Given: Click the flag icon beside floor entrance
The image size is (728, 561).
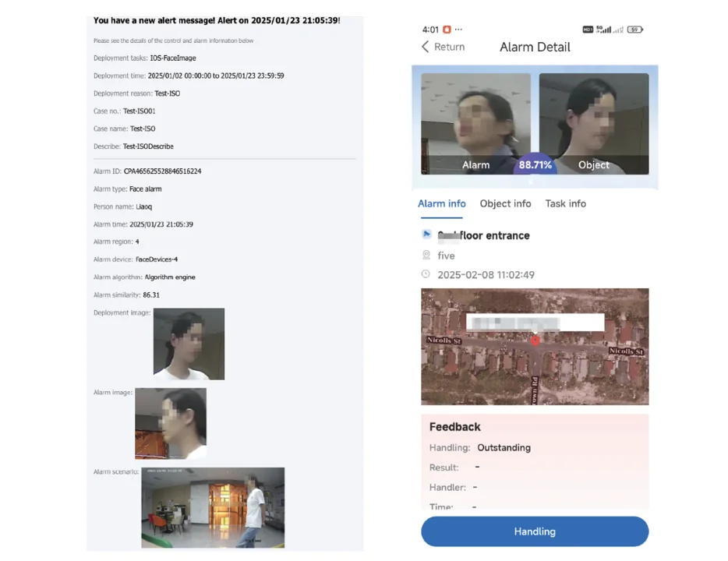Looking at the screenshot, I should click(426, 235).
